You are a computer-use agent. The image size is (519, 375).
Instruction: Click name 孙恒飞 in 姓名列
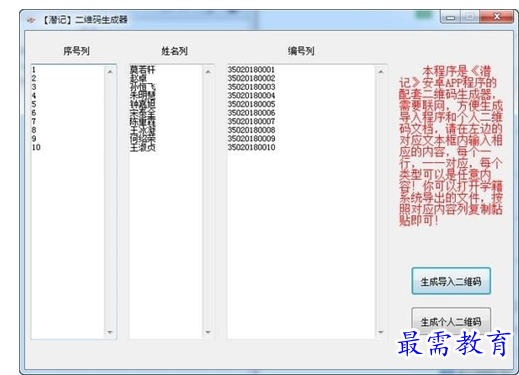(143, 87)
